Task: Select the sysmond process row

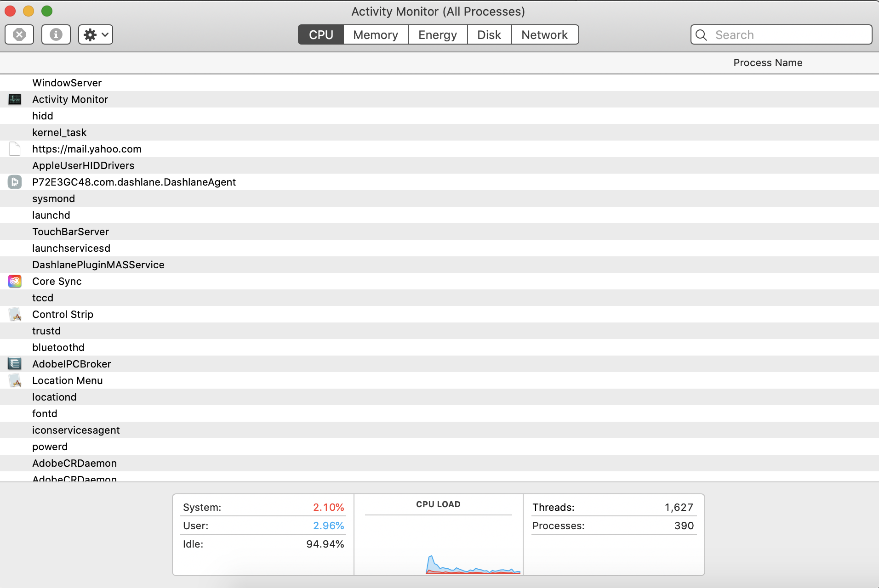Action: [x=439, y=198]
